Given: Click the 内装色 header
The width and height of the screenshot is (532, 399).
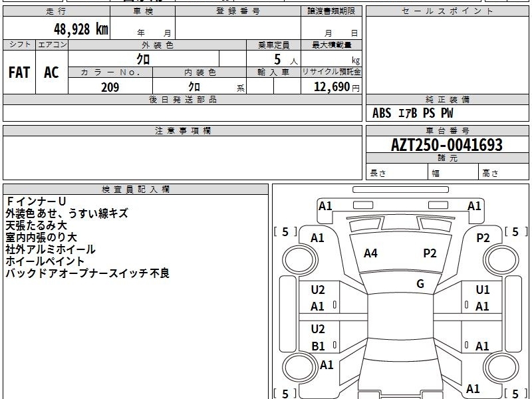Looking at the screenshot, I should 199,72.
